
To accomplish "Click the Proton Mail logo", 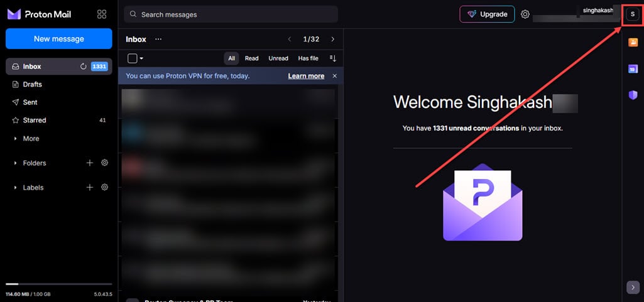I will [40, 14].
